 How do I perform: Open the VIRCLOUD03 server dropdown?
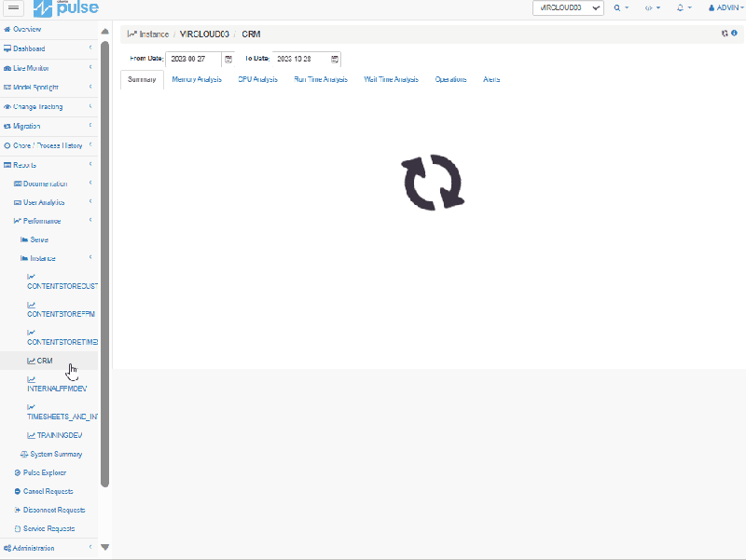coord(568,8)
